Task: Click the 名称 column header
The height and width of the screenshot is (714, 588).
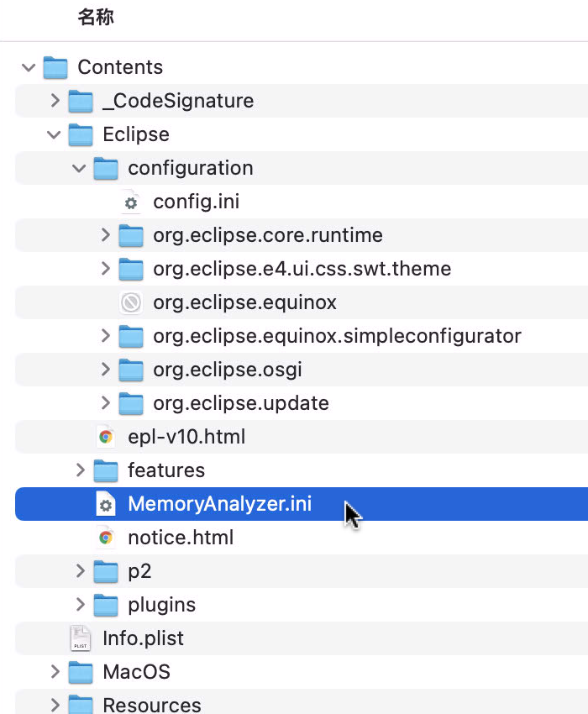Action: 96,17
